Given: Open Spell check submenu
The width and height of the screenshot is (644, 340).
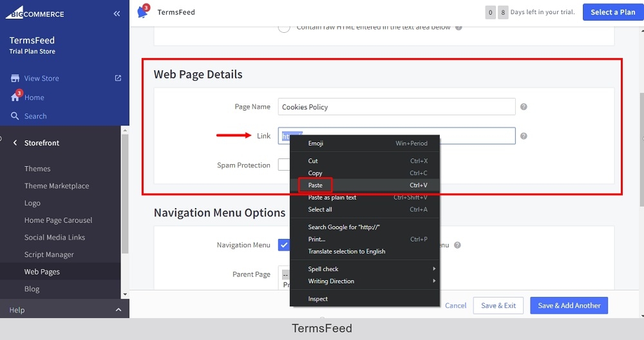Looking at the screenshot, I should (365, 269).
